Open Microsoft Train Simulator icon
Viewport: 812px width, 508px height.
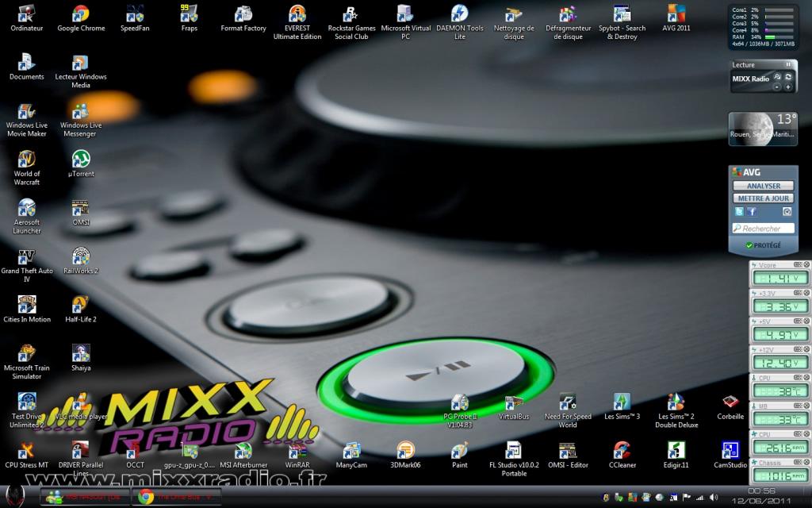pyautogui.click(x=26, y=362)
